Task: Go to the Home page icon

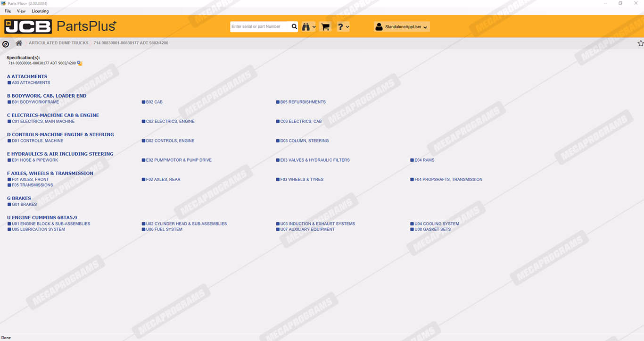Action: [x=19, y=43]
